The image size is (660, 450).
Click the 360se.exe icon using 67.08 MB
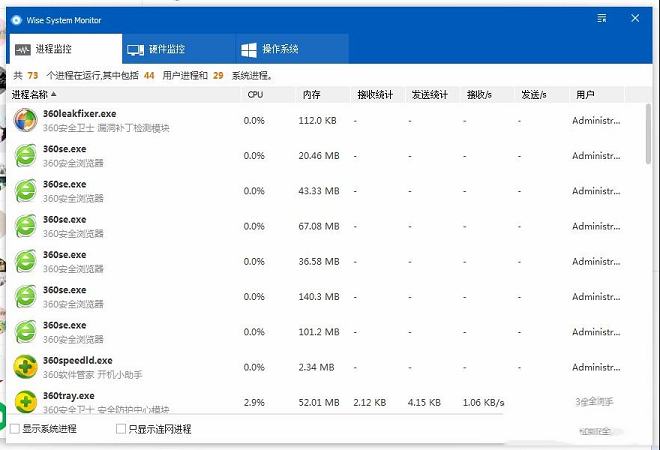[25, 226]
